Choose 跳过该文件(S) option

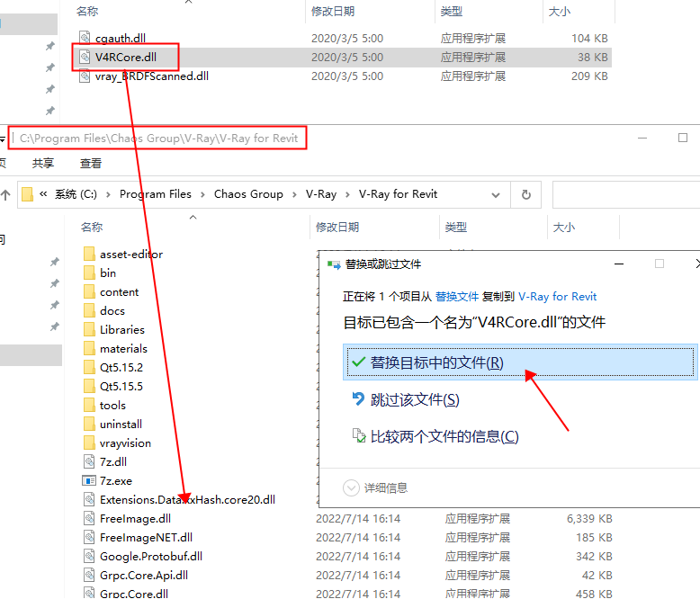point(415,399)
